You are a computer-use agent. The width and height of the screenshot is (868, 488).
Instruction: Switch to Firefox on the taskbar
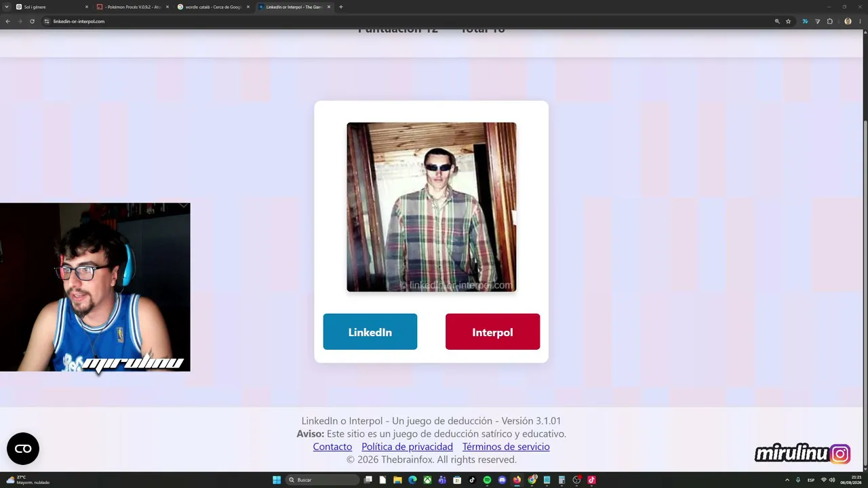click(x=517, y=480)
